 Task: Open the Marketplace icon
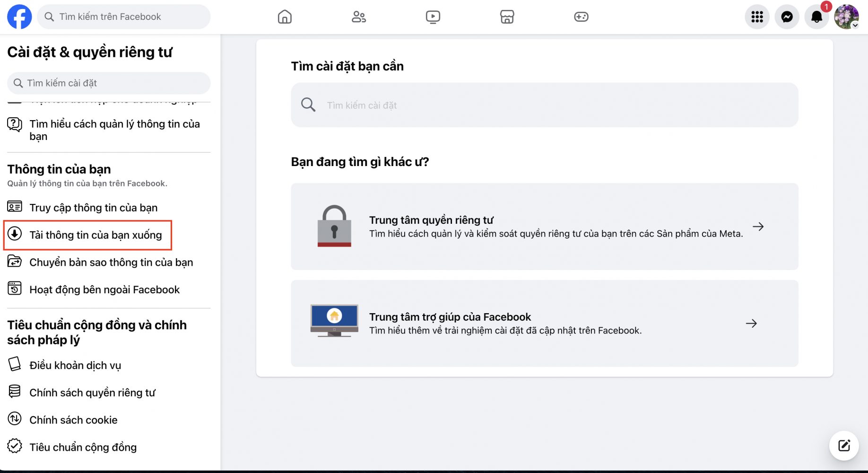[507, 17]
